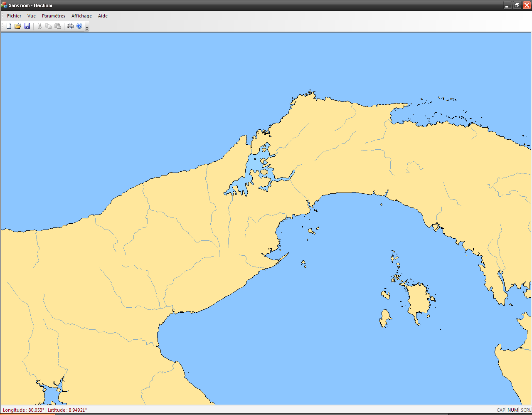Image resolution: width=532 pixels, height=415 pixels.
Task: Click the Longitude/Latitude readout in the status bar
Action: [x=45, y=410]
